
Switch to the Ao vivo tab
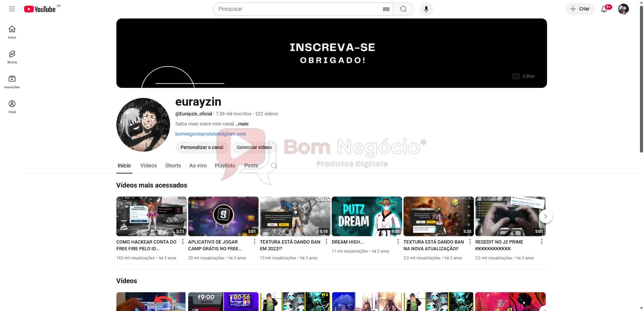(x=198, y=166)
